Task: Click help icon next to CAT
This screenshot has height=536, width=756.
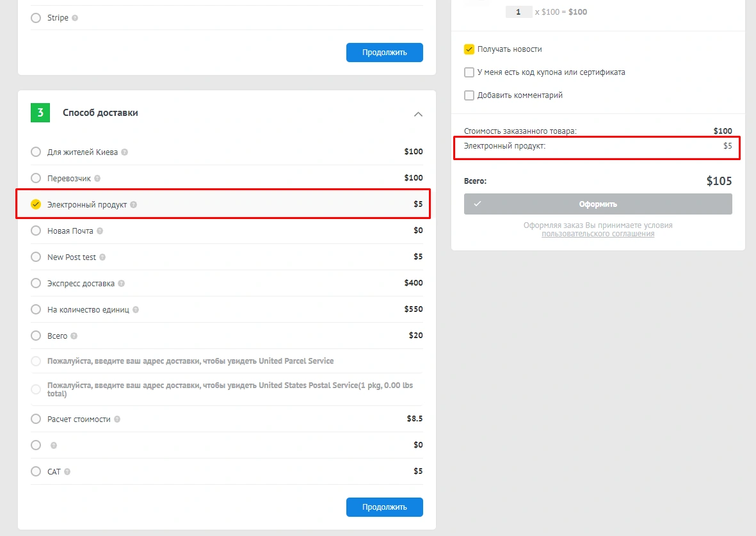Action: pyautogui.click(x=67, y=472)
